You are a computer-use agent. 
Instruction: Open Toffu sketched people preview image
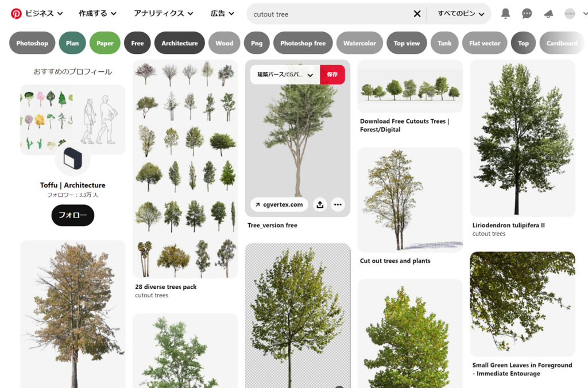pyautogui.click(x=99, y=119)
